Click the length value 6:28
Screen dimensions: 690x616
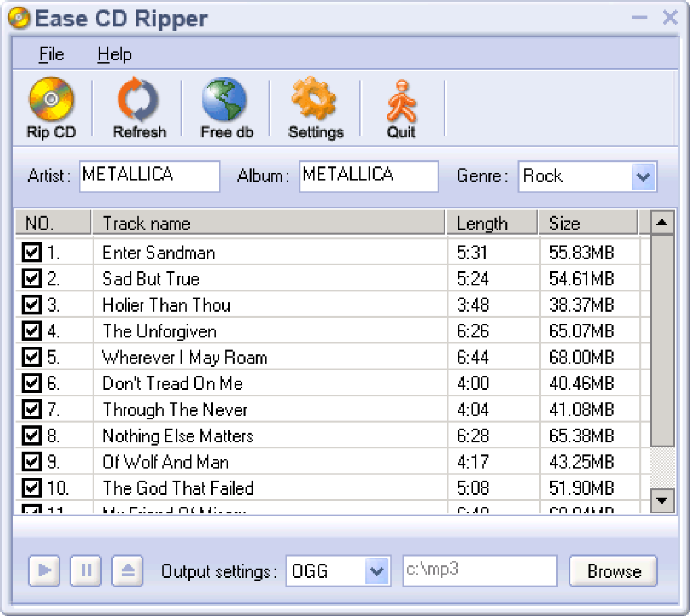(473, 436)
